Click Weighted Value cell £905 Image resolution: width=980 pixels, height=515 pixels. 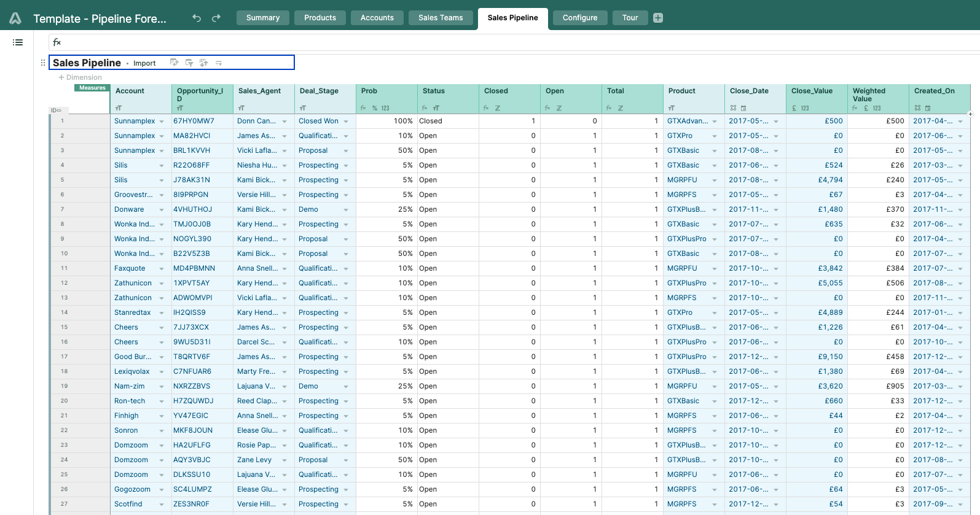pos(878,386)
